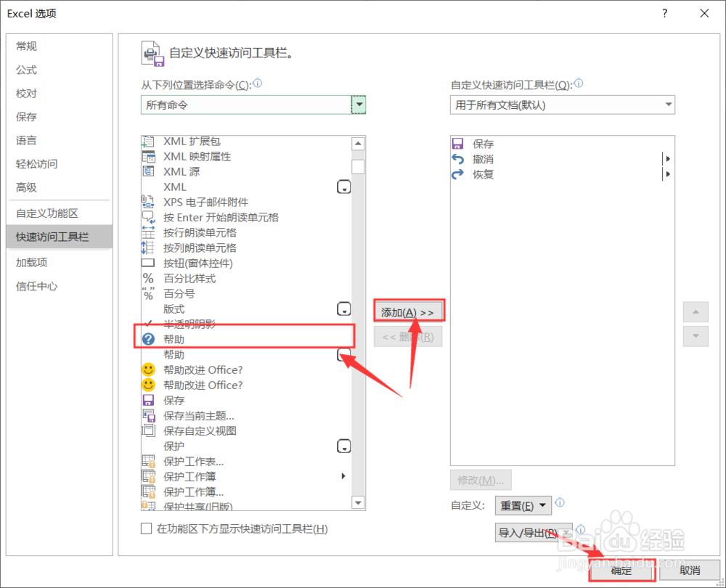Click the move up arrow button
726x588 pixels.
tap(696, 312)
